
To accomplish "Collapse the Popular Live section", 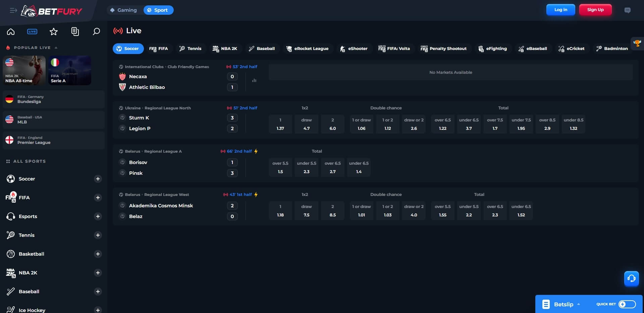I will (56, 47).
